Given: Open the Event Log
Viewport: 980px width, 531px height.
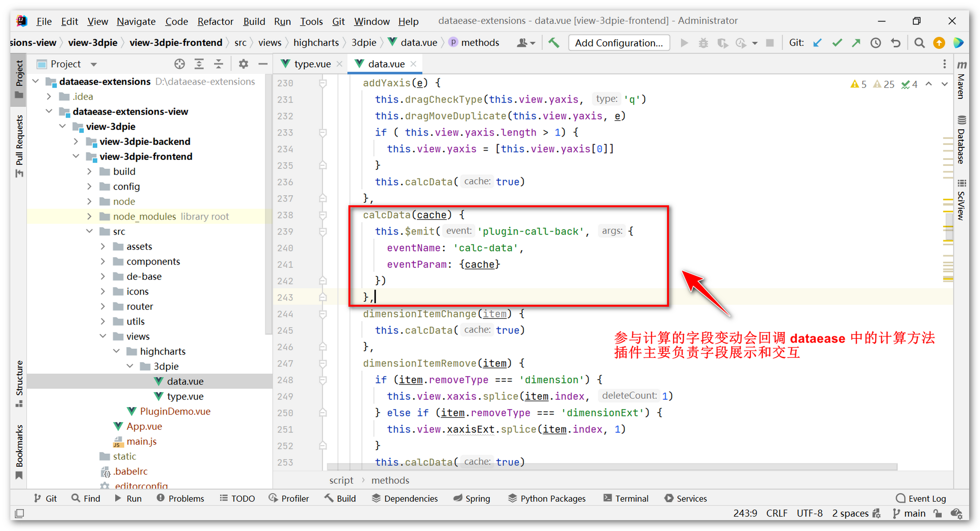Looking at the screenshot, I should pos(921,498).
